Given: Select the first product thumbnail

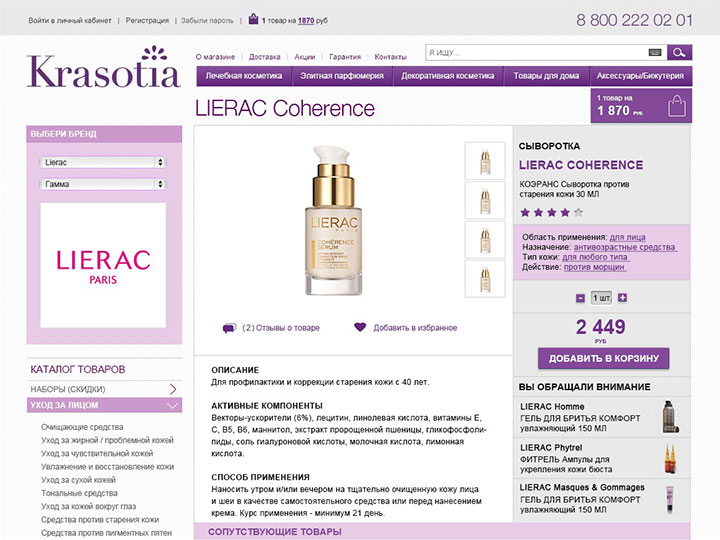Looking at the screenshot, I should coord(485,161).
